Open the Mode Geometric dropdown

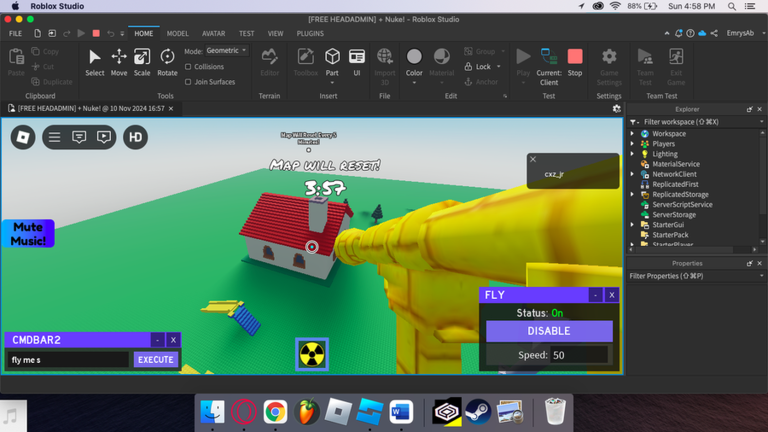coord(226,50)
